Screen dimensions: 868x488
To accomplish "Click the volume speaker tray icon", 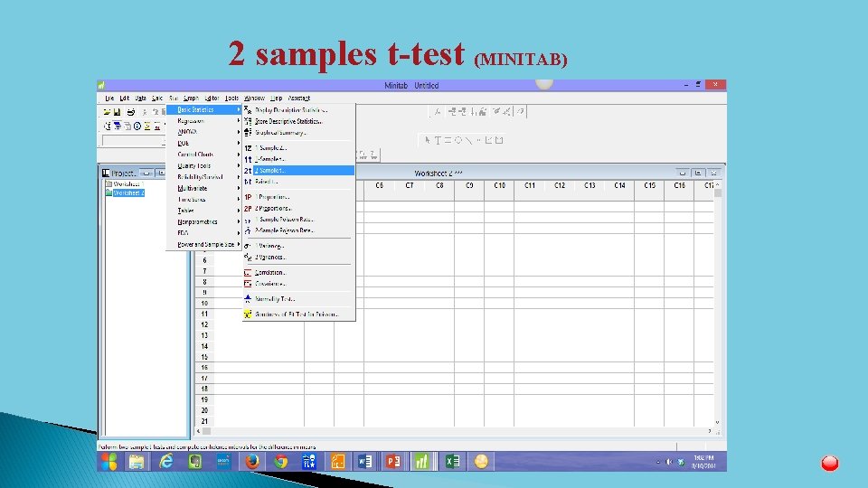I will [669, 462].
